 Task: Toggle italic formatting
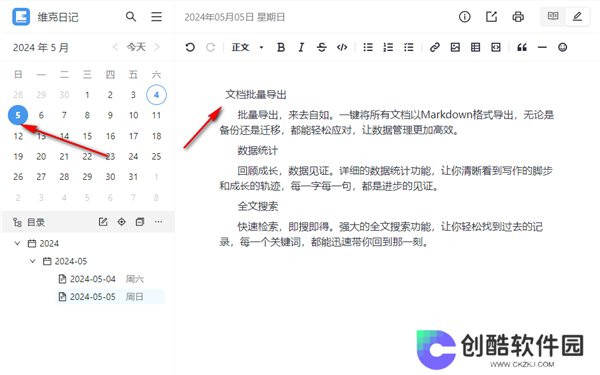pyautogui.click(x=301, y=47)
